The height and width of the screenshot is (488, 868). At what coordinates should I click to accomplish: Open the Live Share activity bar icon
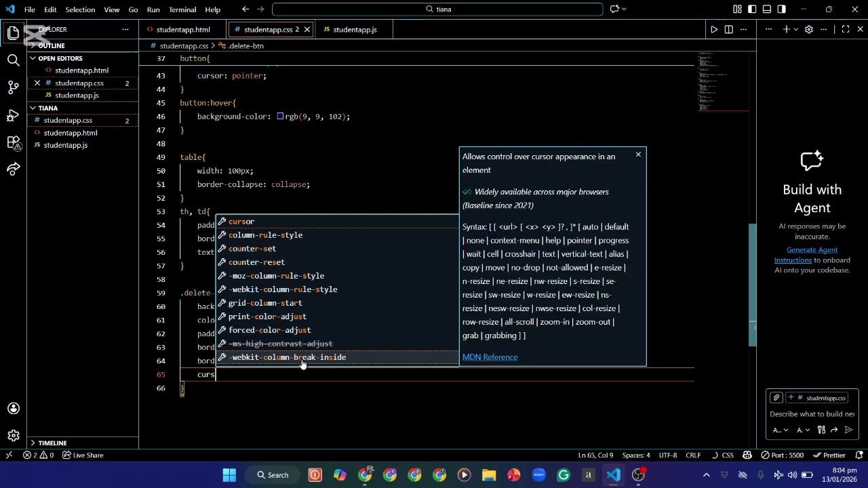[x=13, y=169]
